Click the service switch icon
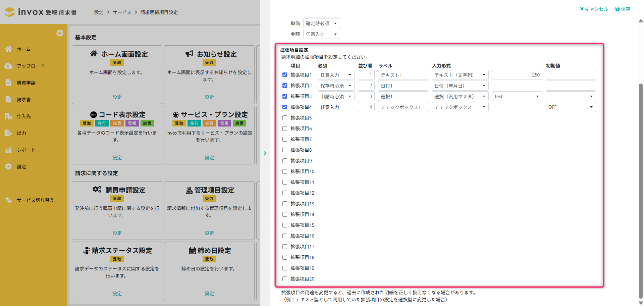 pos(8,200)
